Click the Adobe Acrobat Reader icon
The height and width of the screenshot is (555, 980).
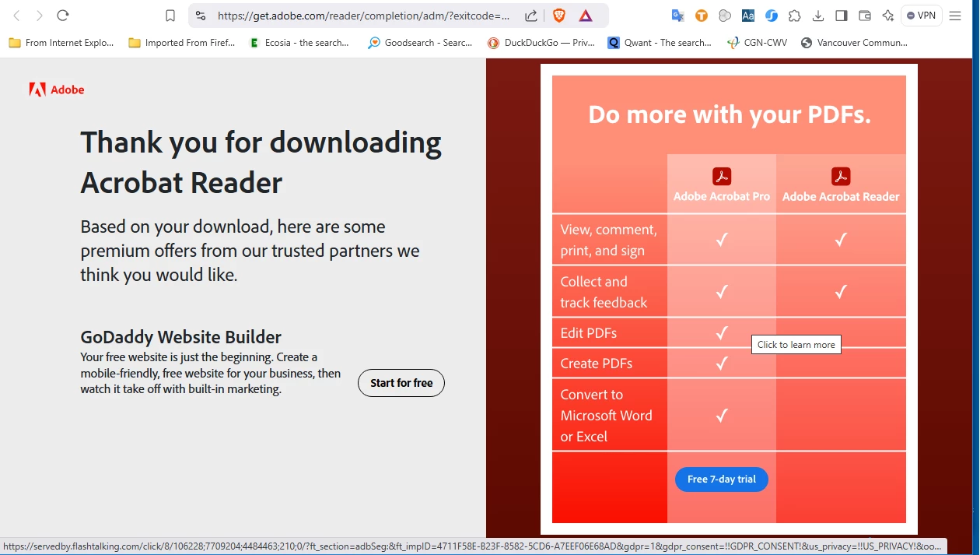tap(841, 177)
